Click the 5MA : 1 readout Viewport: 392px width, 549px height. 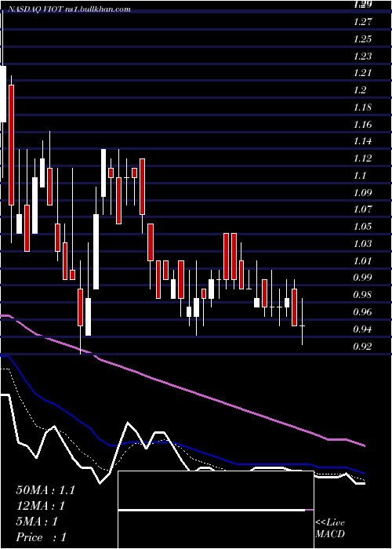click(x=37, y=522)
